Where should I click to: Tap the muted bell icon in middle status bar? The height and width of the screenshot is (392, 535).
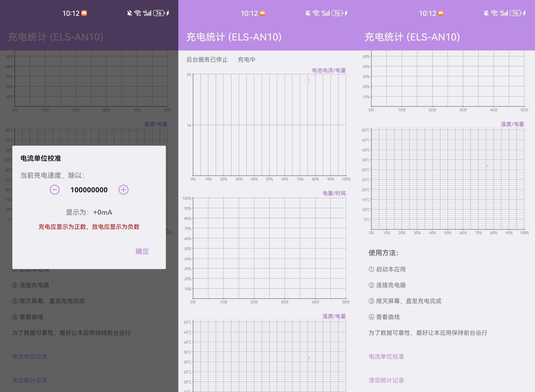point(308,13)
